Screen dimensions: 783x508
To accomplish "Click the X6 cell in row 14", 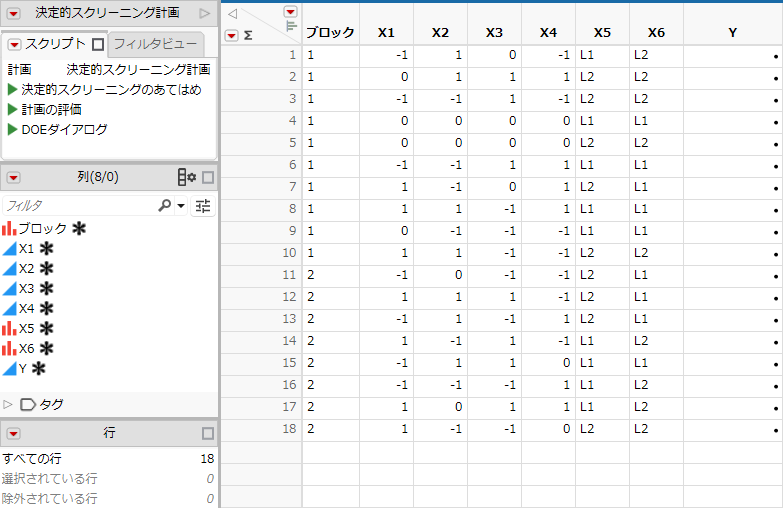I will tap(656, 340).
